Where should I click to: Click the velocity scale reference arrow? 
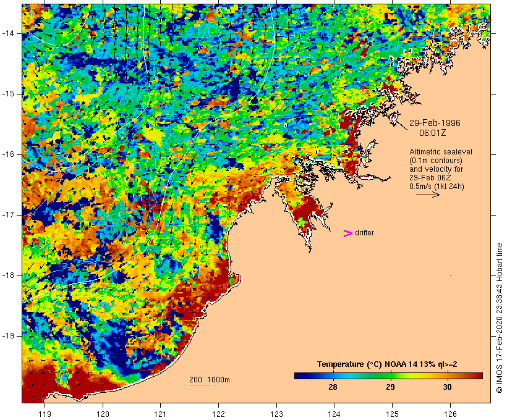pos(428,195)
